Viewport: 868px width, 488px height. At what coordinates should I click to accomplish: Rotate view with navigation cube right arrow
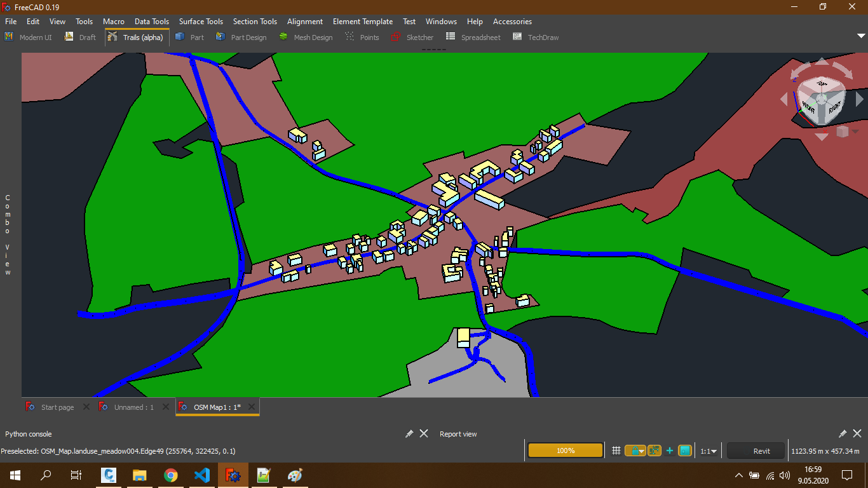860,99
